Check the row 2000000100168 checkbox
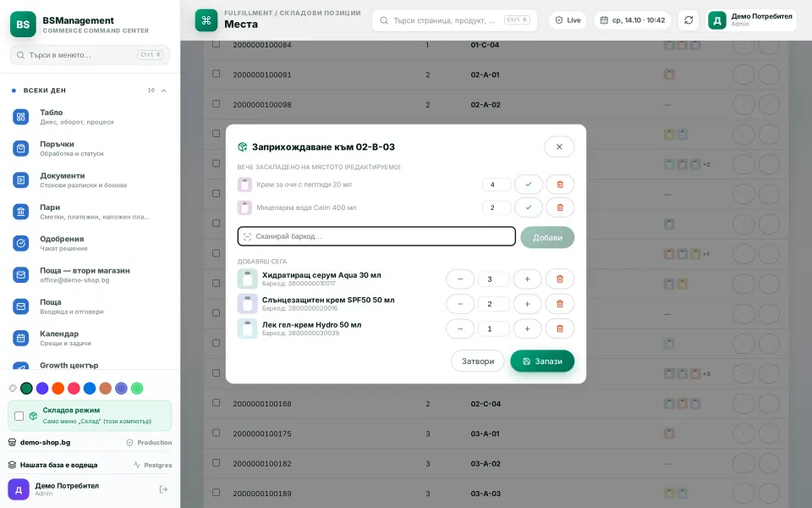This screenshot has height=508, width=812. coord(216,403)
